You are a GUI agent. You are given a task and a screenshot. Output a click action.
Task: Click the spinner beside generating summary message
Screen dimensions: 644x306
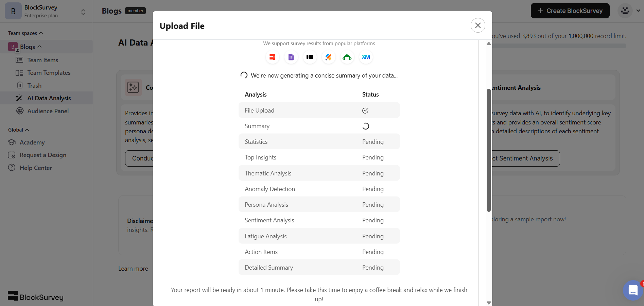pyautogui.click(x=244, y=75)
